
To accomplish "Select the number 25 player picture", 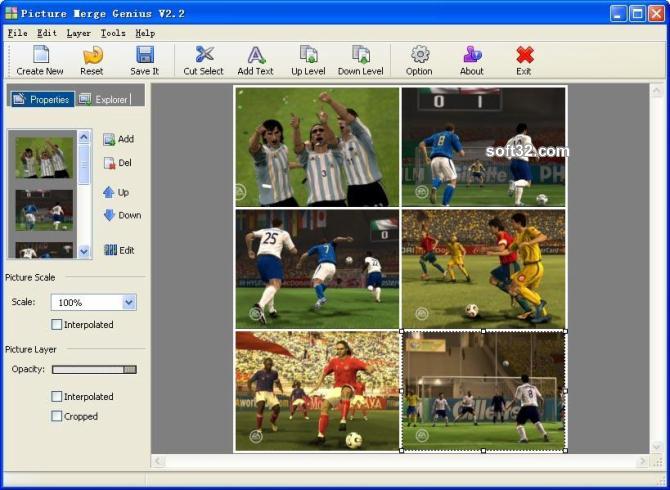I will (x=317, y=269).
